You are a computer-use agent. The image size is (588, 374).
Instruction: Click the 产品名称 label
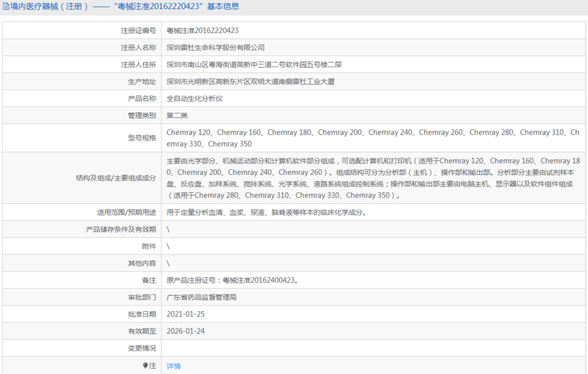click(142, 99)
